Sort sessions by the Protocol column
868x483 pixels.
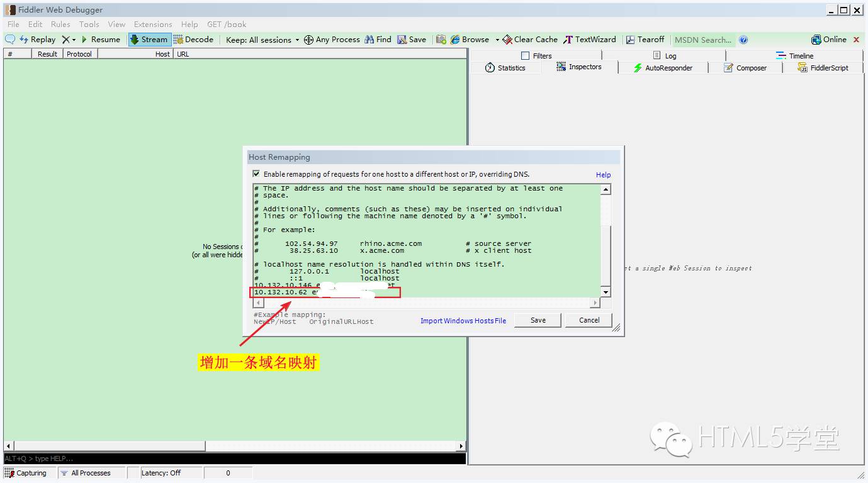click(x=80, y=54)
